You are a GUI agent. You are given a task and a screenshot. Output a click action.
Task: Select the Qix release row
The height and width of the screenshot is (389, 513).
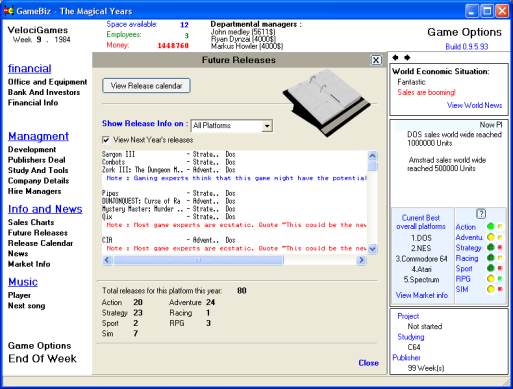click(x=168, y=217)
